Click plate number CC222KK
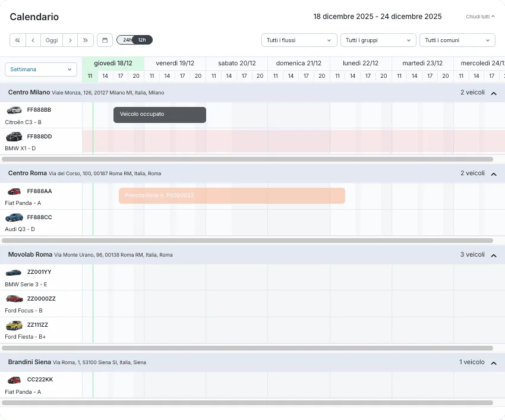Image resolution: width=505 pixels, height=420 pixels. (x=40, y=380)
